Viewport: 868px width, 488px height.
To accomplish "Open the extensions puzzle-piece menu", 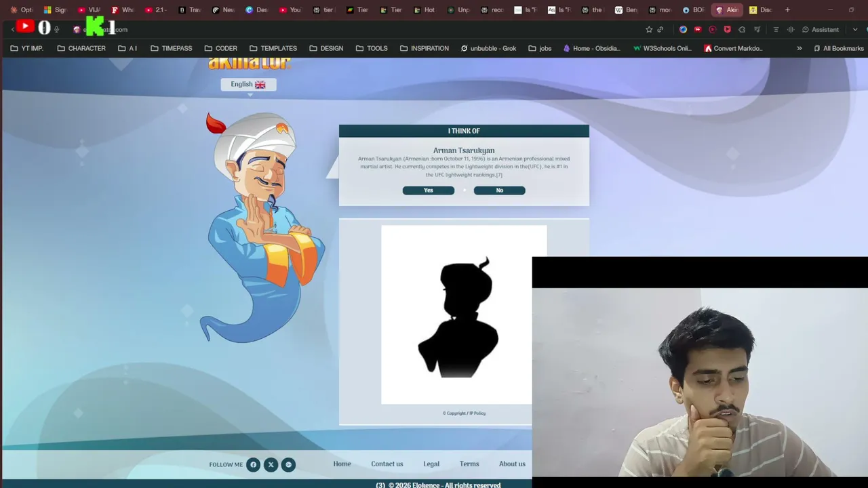I will click(x=742, y=29).
